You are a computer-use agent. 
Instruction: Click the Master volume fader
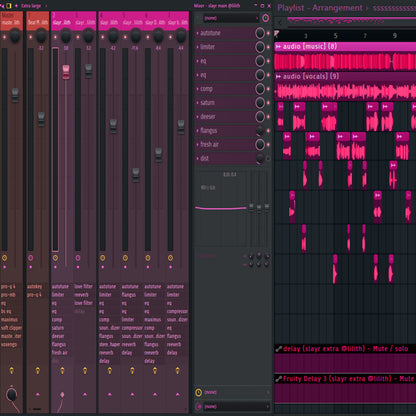[x=15, y=95]
